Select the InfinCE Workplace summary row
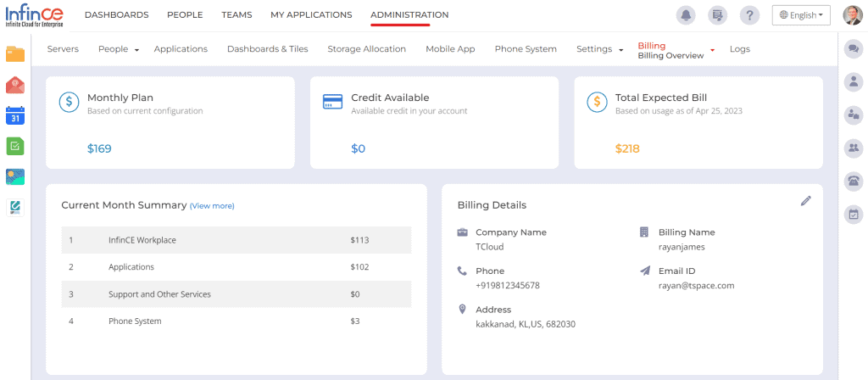This screenshot has height=380, width=868. point(236,240)
